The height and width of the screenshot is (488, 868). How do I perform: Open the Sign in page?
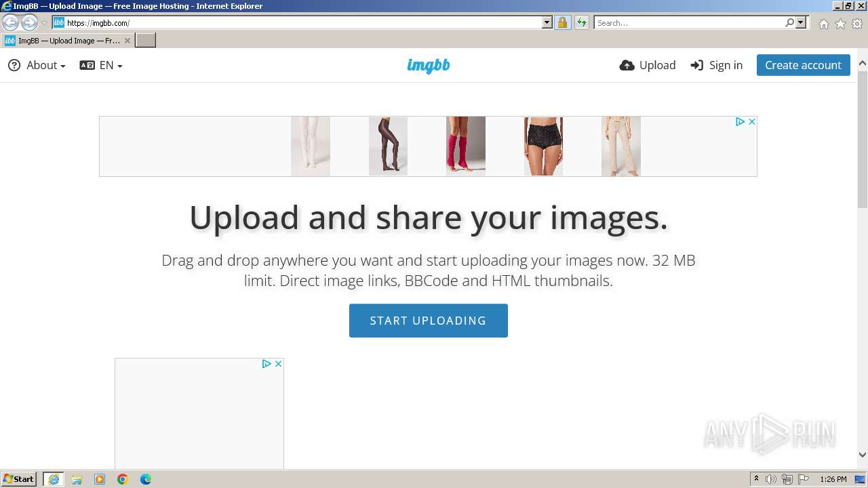[x=717, y=65]
